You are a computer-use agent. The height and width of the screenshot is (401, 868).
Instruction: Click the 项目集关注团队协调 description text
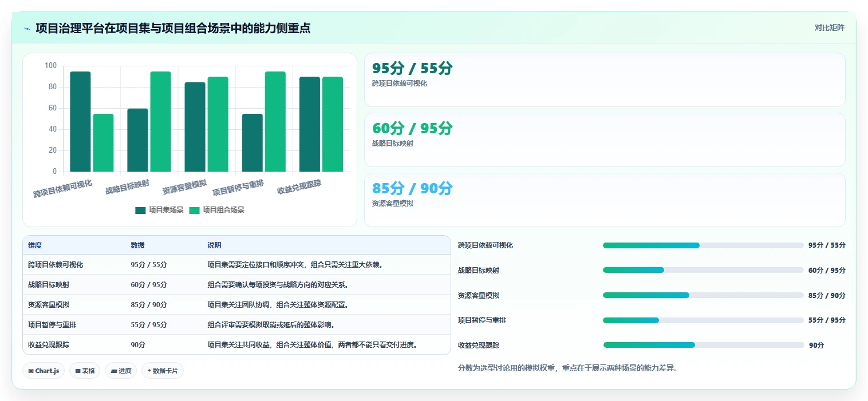278,304
